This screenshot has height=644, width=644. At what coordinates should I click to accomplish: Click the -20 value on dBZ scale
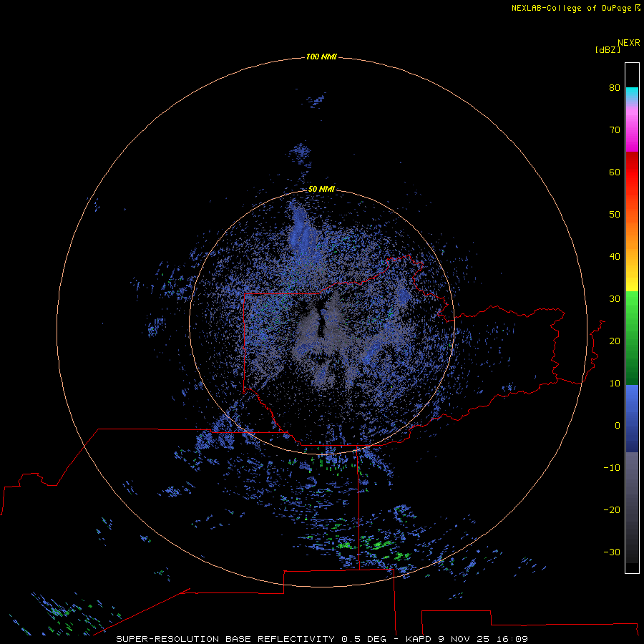point(612,509)
